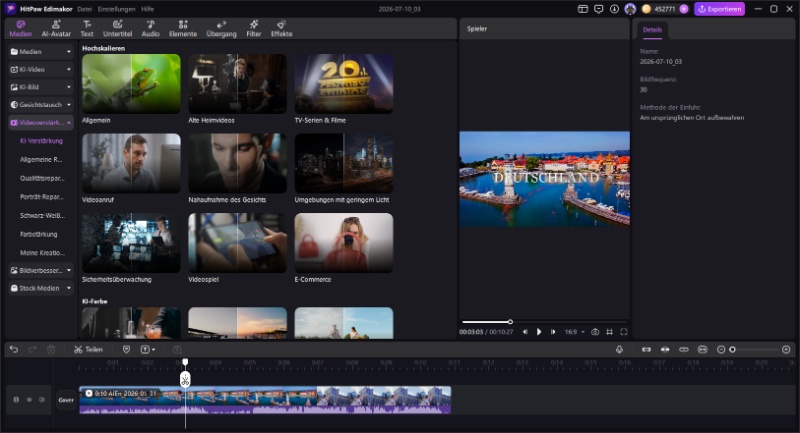Choose the Nahaufnahme des Gesichts thumbnail
Viewport: 800px width, 433px height.
(237, 163)
